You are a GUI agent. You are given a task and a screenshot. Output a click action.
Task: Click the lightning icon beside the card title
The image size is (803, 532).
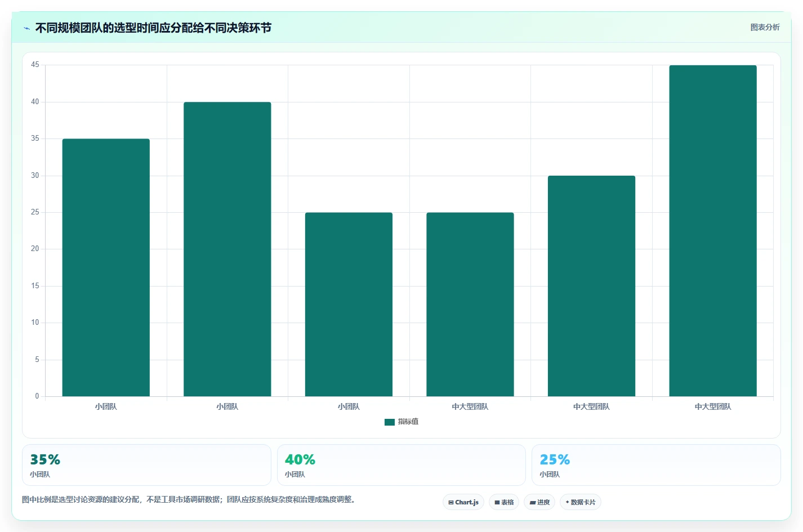26,28
